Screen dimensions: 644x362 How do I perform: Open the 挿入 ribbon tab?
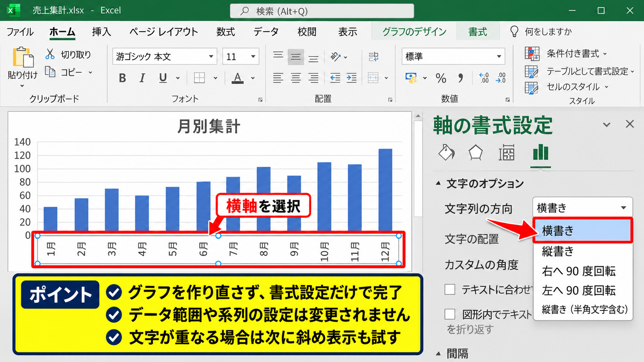[x=102, y=32]
